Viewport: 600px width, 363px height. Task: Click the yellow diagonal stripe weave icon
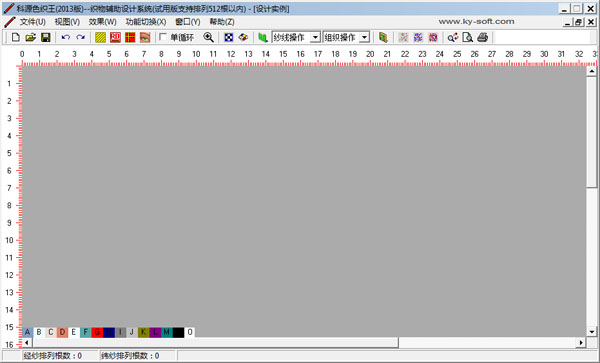(x=101, y=37)
